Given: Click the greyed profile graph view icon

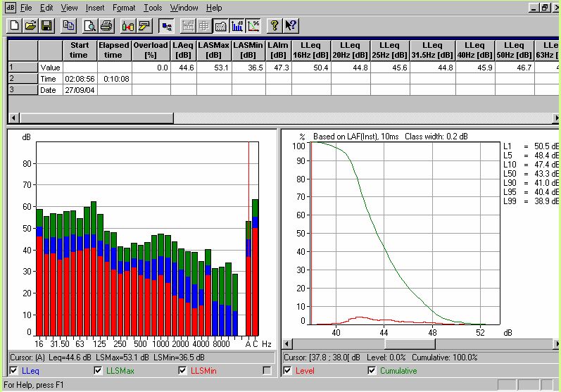Looking at the screenshot, I should click(188, 26).
